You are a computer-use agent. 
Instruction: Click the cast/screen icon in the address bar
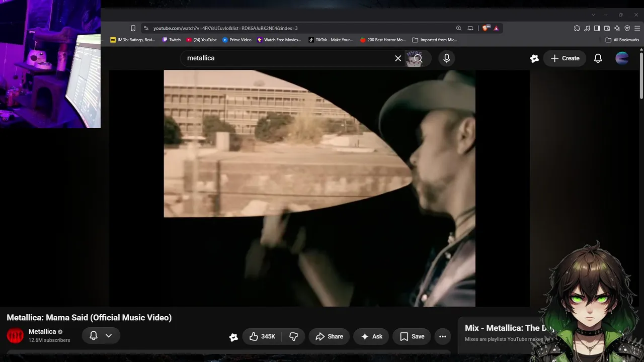(470, 28)
